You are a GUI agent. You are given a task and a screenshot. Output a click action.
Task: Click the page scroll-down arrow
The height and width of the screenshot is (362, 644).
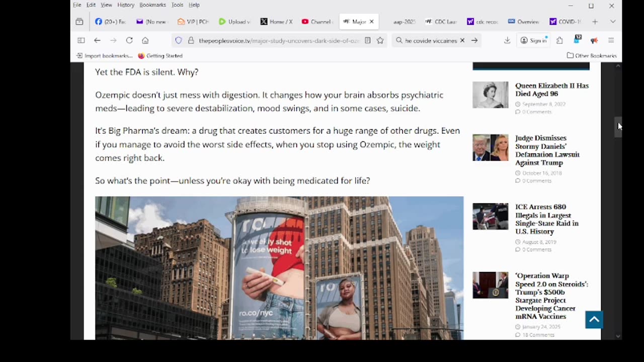[618, 336]
